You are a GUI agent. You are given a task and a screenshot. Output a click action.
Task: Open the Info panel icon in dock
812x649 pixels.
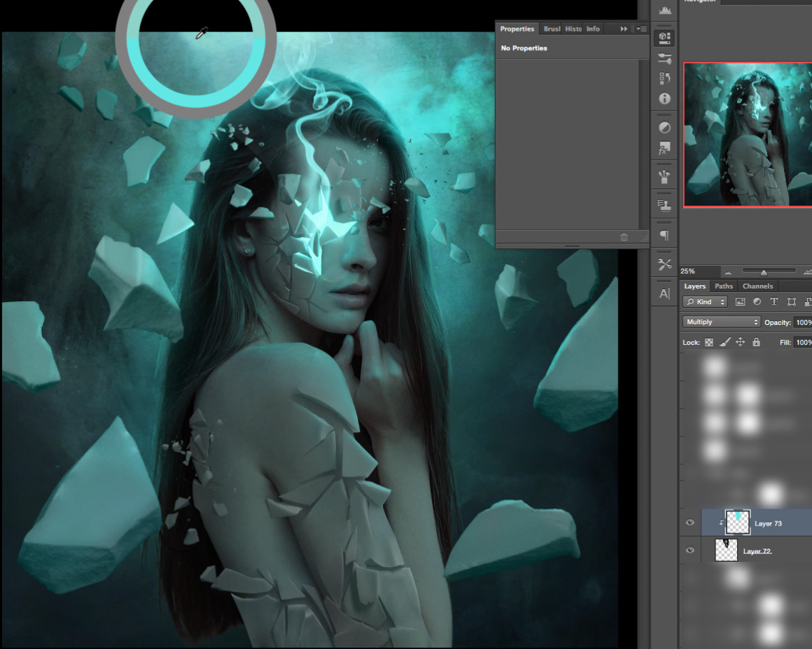(665, 99)
